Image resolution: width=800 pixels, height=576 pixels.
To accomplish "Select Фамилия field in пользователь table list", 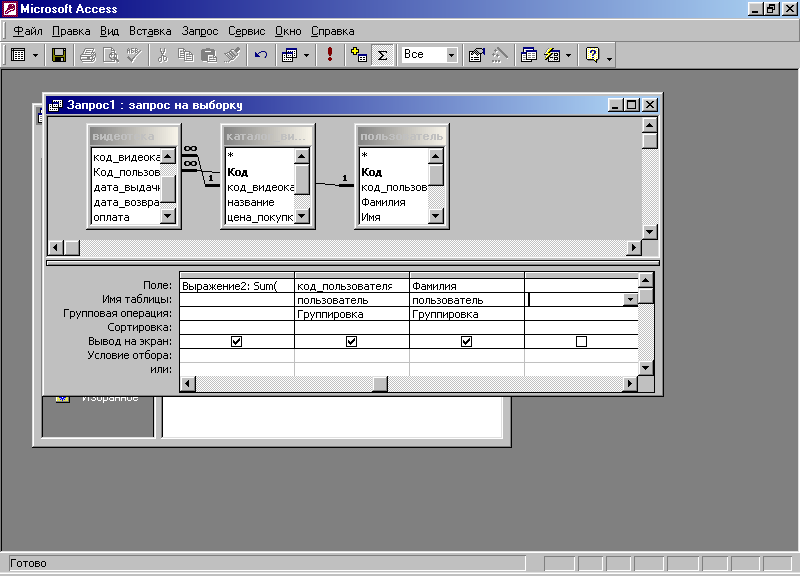I will pyautogui.click(x=394, y=202).
